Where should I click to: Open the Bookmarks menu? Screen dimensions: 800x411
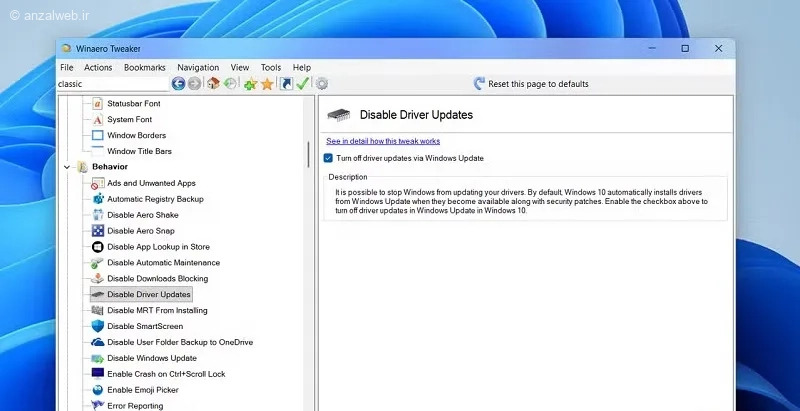point(145,67)
